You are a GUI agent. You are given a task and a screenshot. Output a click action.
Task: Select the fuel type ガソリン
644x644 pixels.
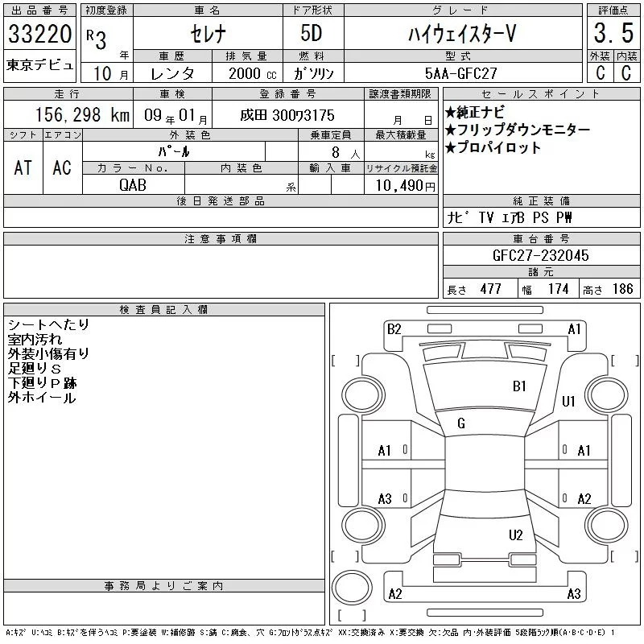(313, 73)
